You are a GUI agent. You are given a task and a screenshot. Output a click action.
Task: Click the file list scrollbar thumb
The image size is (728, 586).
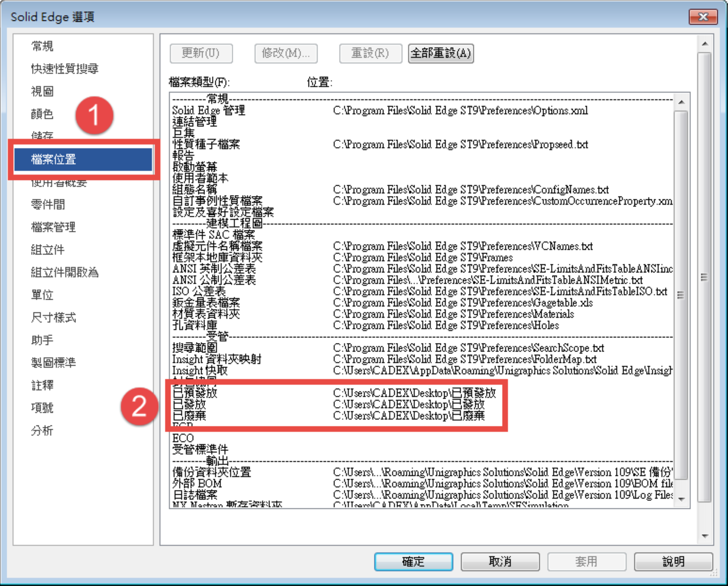pos(681,295)
